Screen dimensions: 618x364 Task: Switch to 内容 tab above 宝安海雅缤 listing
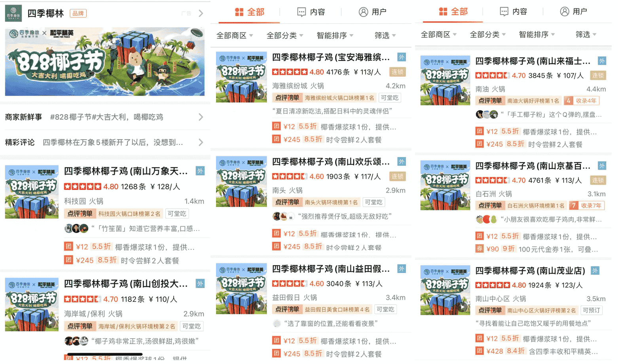click(x=311, y=12)
